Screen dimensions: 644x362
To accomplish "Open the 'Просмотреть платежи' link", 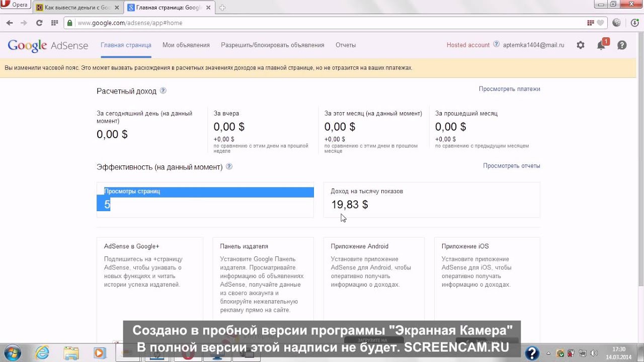I will click(509, 89).
